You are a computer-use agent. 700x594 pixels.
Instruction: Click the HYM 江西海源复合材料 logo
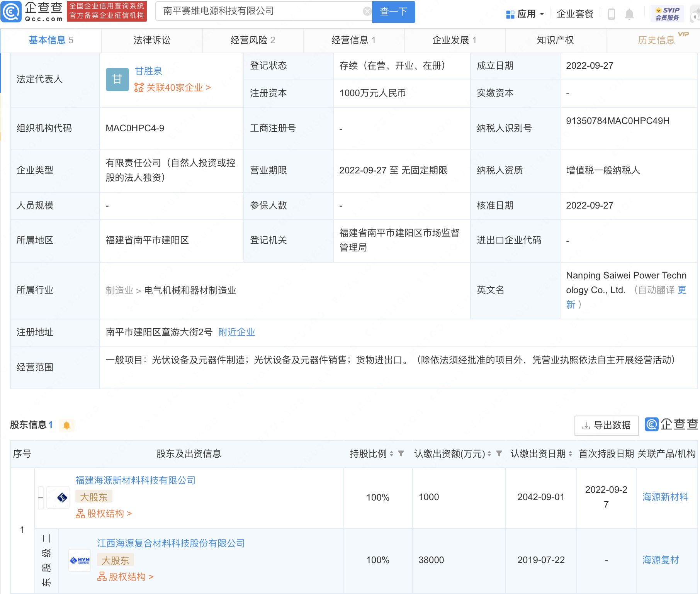pos(80,560)
